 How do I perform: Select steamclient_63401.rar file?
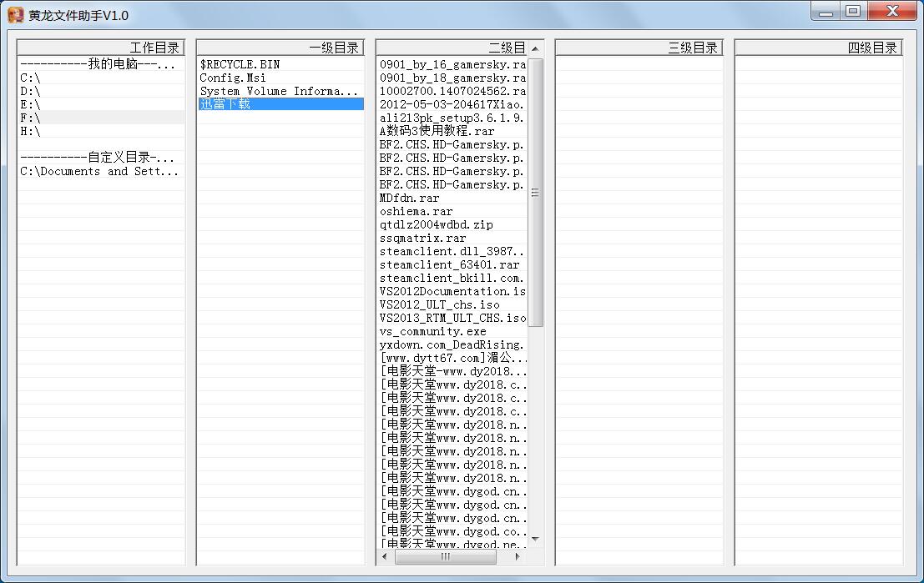(452, 264)
